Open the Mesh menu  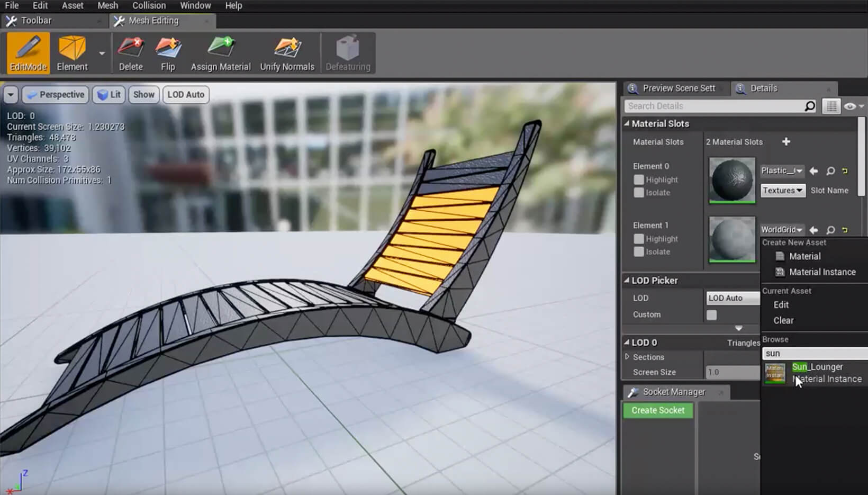pyautogui.click(x=107, y=5)
